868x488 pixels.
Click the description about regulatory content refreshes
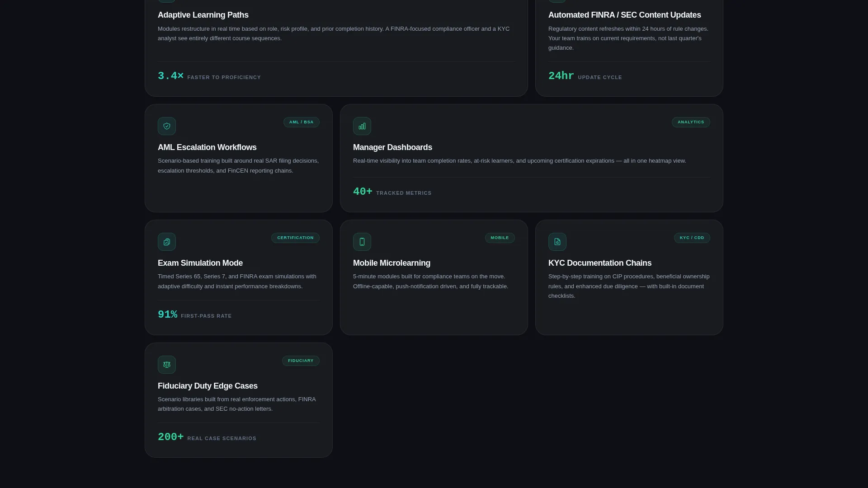[x=628, y=38]
